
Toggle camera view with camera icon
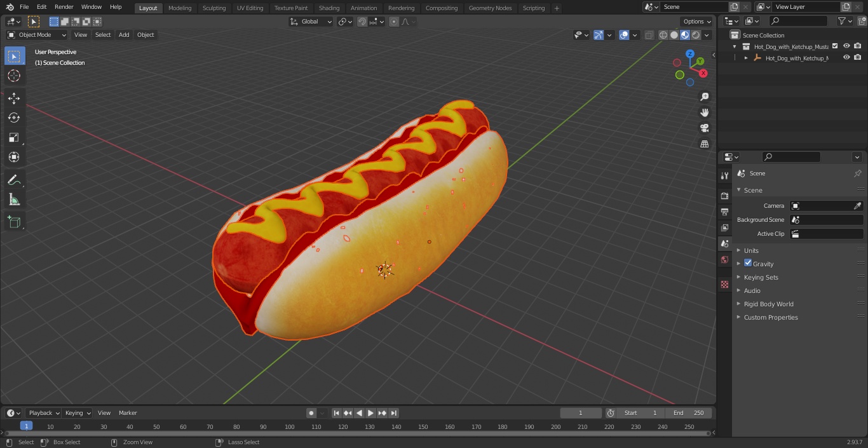[704, 128]
